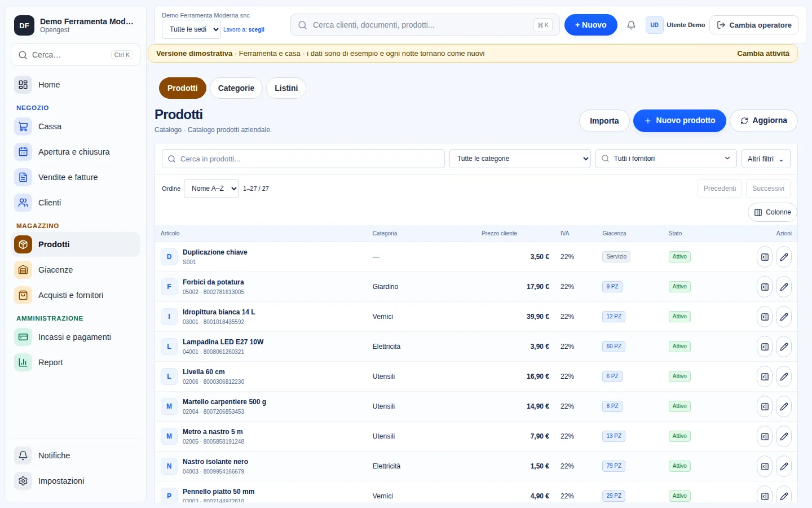Viewport: 812px width, 508px height.
Task: Open Incassi e pagamenti in the sidebar
Action: (x=76, y=337)
